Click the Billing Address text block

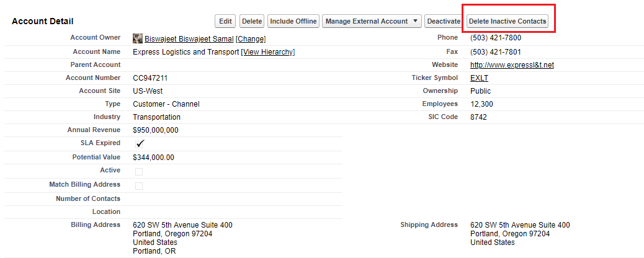[x=183, y=238]
